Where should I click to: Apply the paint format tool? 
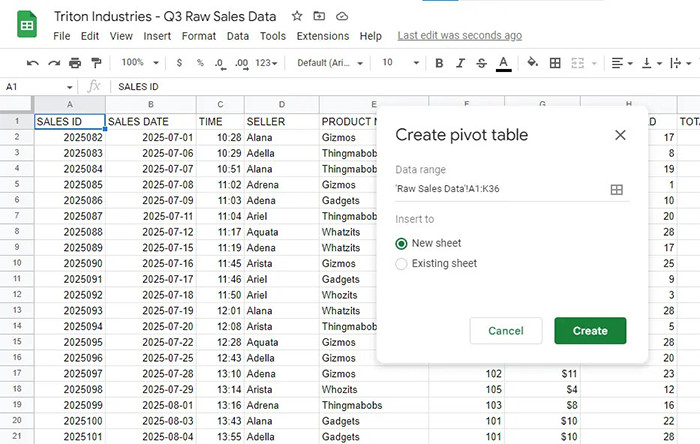[98, 63]
